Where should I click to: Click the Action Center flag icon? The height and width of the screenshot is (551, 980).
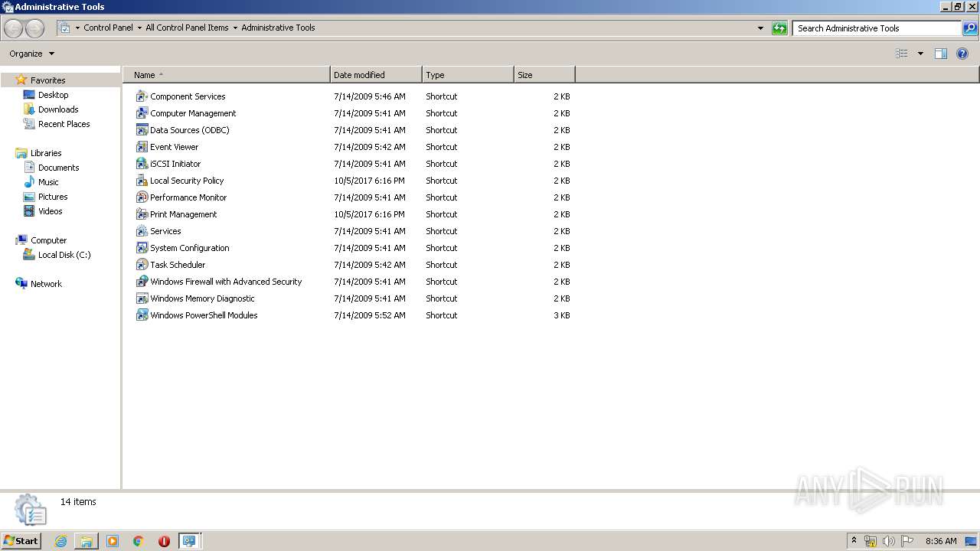(907, 541)
